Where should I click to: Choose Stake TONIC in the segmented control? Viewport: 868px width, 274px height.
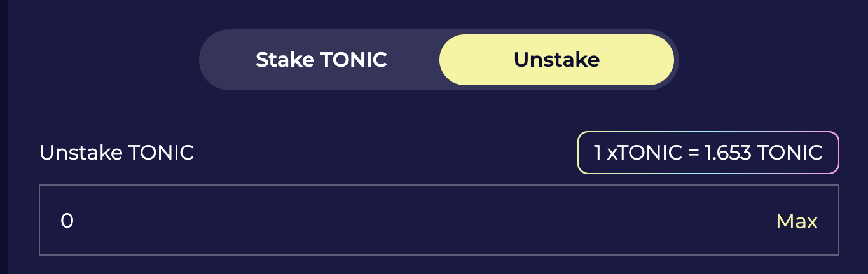(x=321, y=60)
